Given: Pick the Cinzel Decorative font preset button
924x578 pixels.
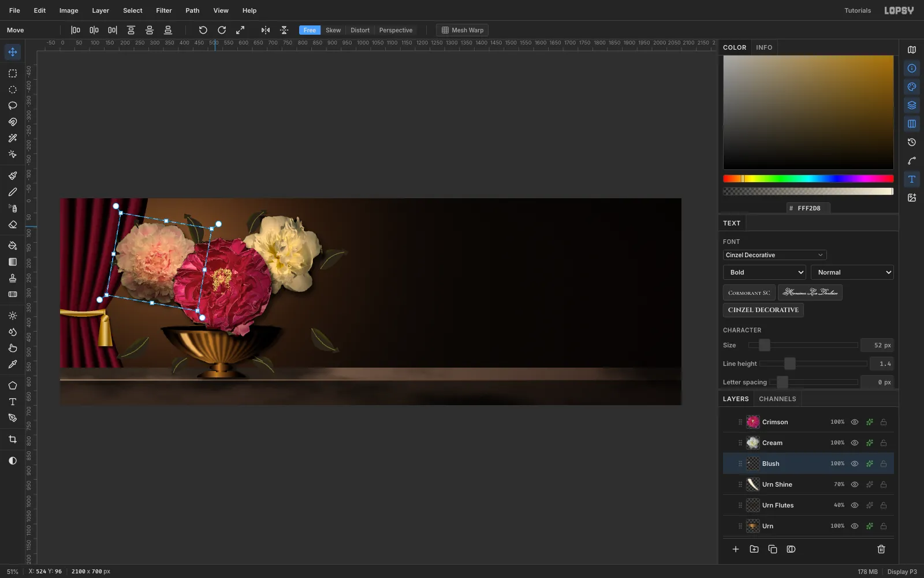Looking at the screenshot, I should 763,310.
